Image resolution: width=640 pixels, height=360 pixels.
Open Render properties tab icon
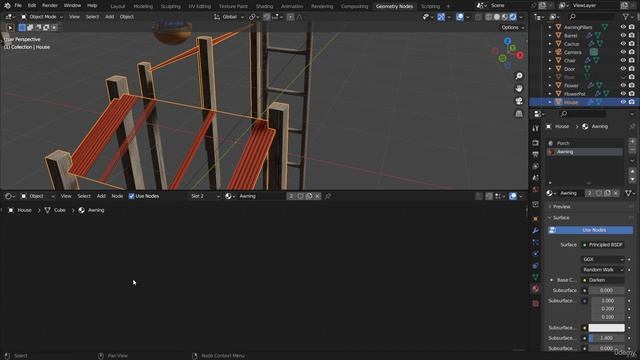coord(536,143)
